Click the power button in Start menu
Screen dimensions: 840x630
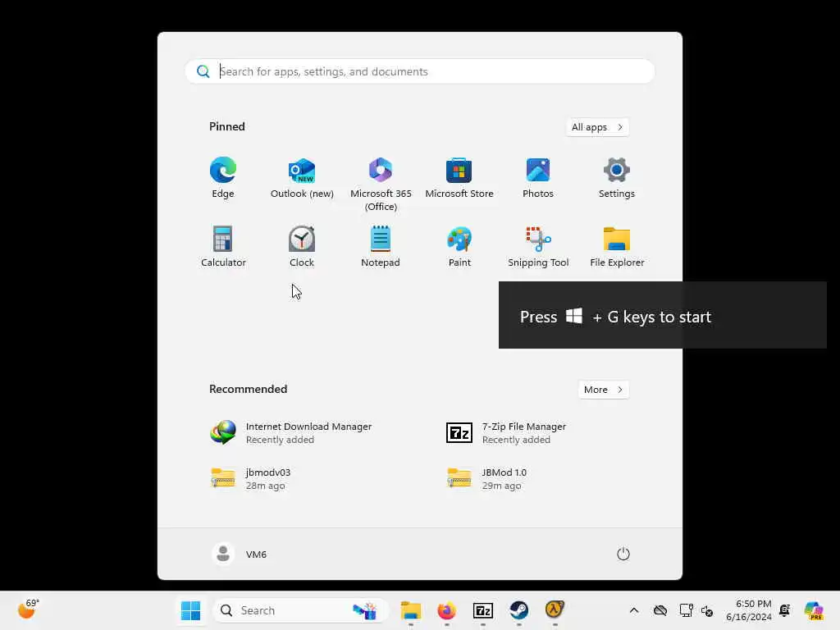pyautogui.click(x=623, y=554)
